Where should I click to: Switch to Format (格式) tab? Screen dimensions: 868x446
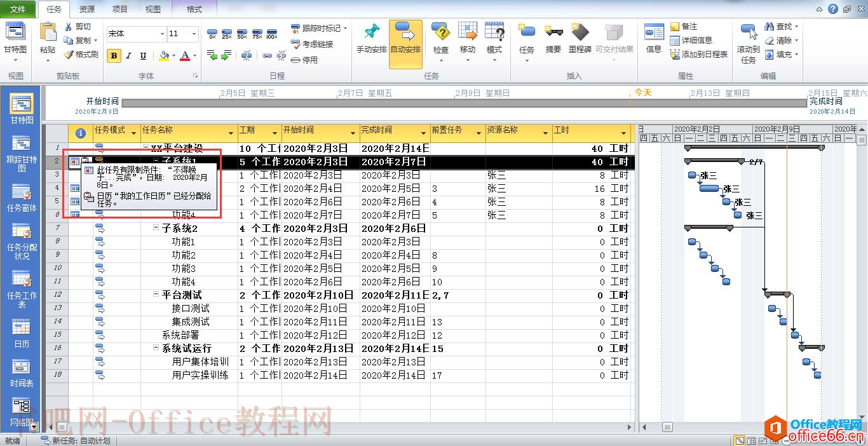(x=194, y=9)
